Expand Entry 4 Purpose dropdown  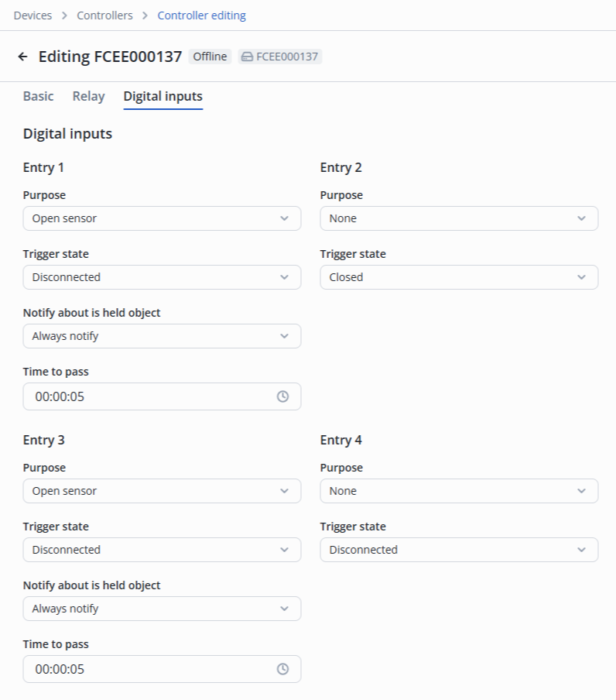point(459,491)
